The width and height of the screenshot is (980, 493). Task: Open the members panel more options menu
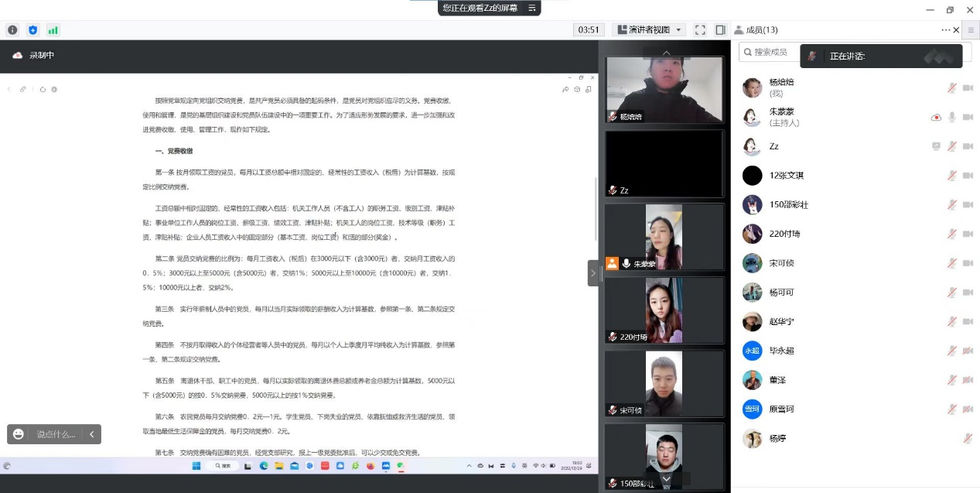tap(945, 30)
